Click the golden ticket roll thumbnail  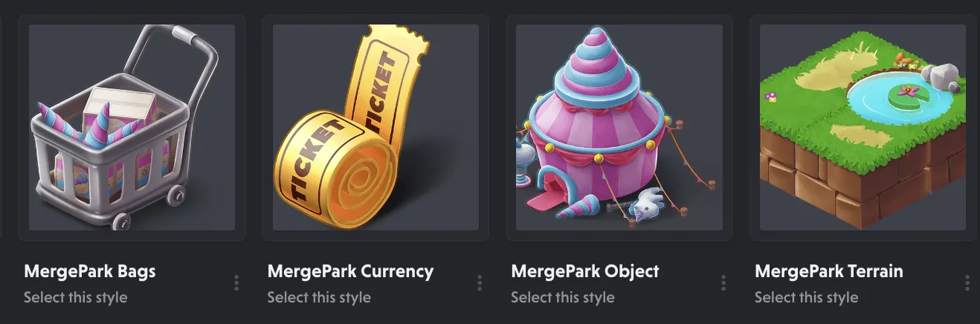(x=375, y=127)
